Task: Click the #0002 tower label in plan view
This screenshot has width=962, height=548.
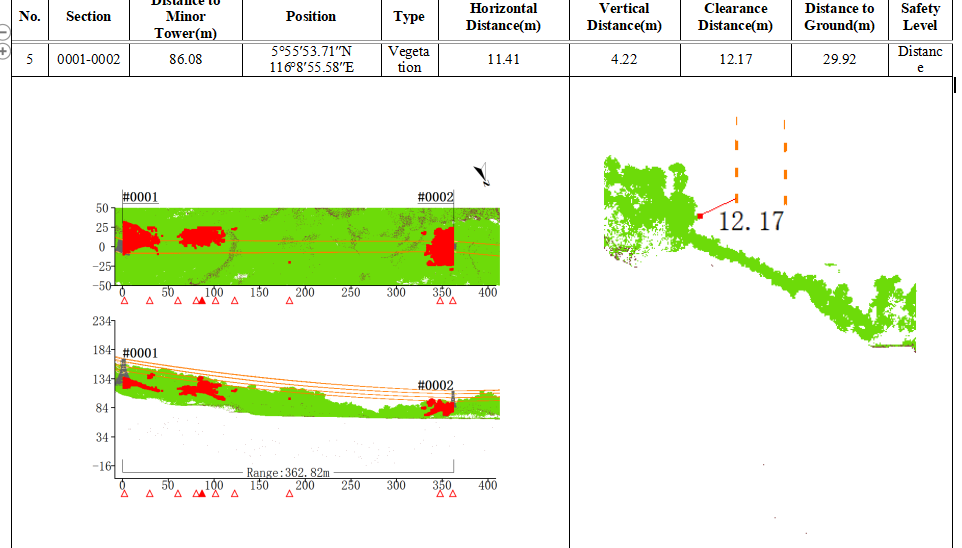Action: tap(436, 197)
